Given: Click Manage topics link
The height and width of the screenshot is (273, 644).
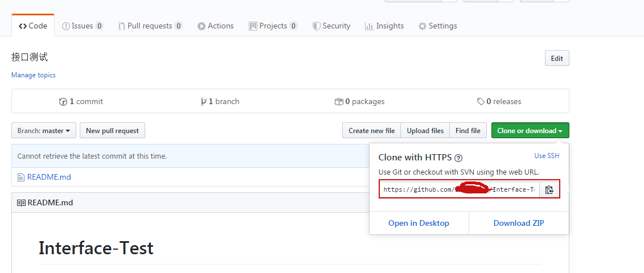Looking at the screenshot, I should (33, 75).
